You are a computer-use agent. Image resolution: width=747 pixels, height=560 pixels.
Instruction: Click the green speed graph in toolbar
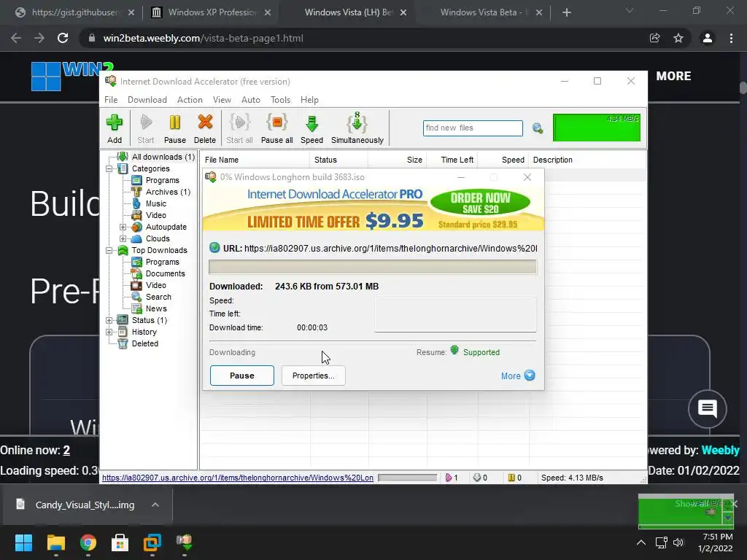tap(597, 128)
